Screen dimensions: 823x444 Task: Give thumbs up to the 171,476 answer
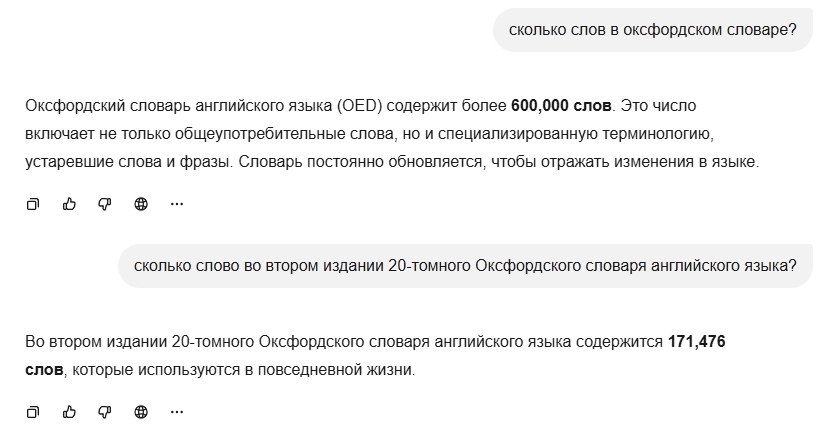[69, 412]
